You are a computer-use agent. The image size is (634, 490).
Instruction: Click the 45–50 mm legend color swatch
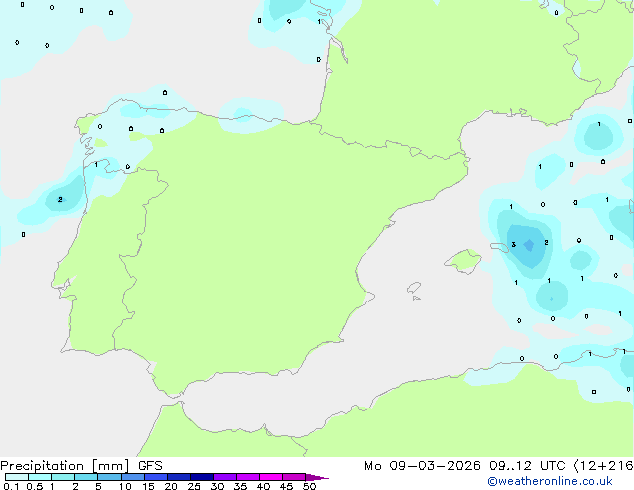[x=294, y=477]
